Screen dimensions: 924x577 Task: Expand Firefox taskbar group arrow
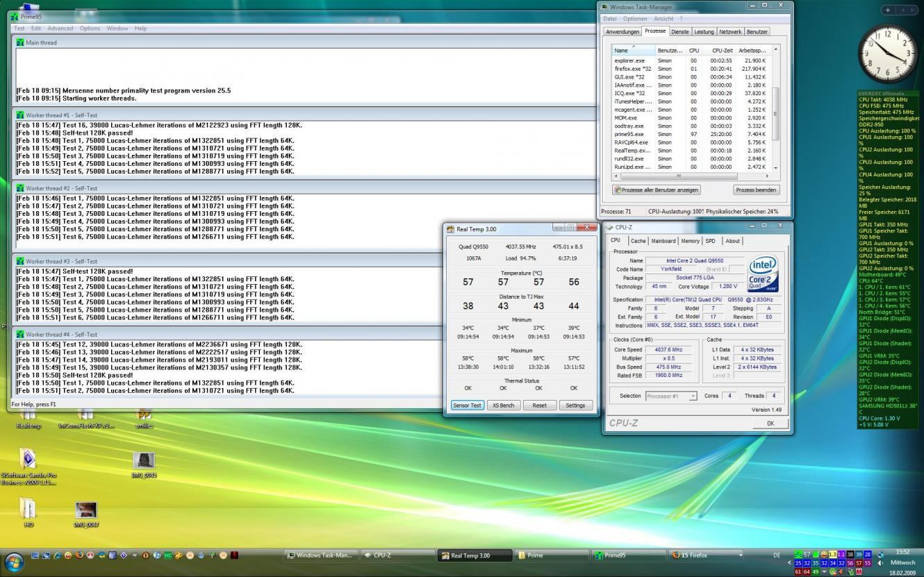739,555
